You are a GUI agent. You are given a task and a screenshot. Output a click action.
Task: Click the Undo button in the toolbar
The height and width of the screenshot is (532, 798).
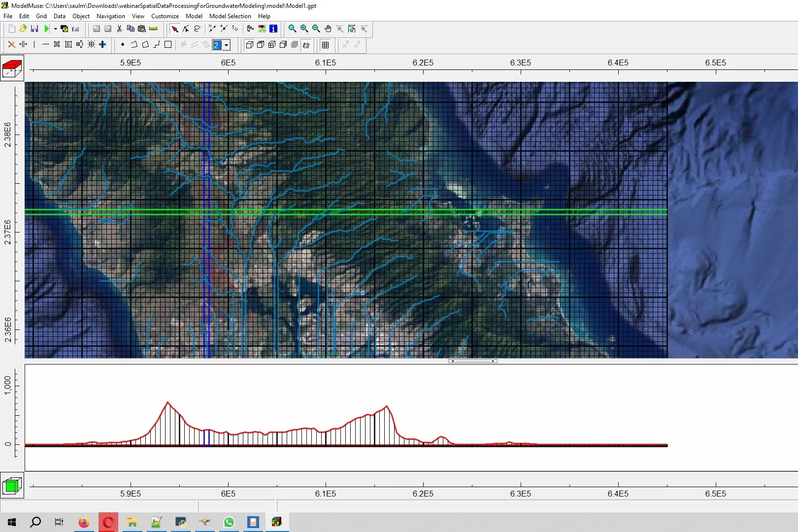96,29
